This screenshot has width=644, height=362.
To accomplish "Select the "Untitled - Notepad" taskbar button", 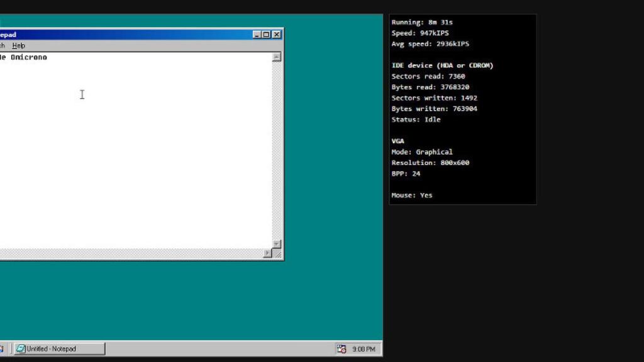I will point(60,349).
